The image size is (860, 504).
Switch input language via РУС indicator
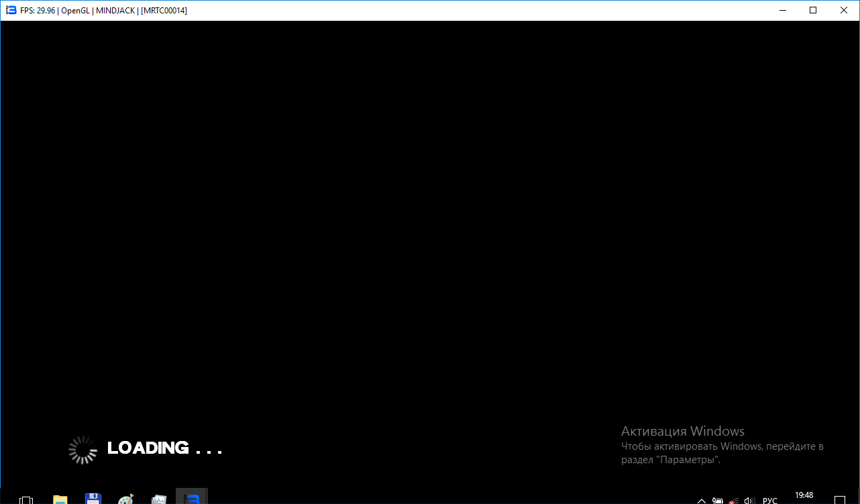[x=770, y=501]
